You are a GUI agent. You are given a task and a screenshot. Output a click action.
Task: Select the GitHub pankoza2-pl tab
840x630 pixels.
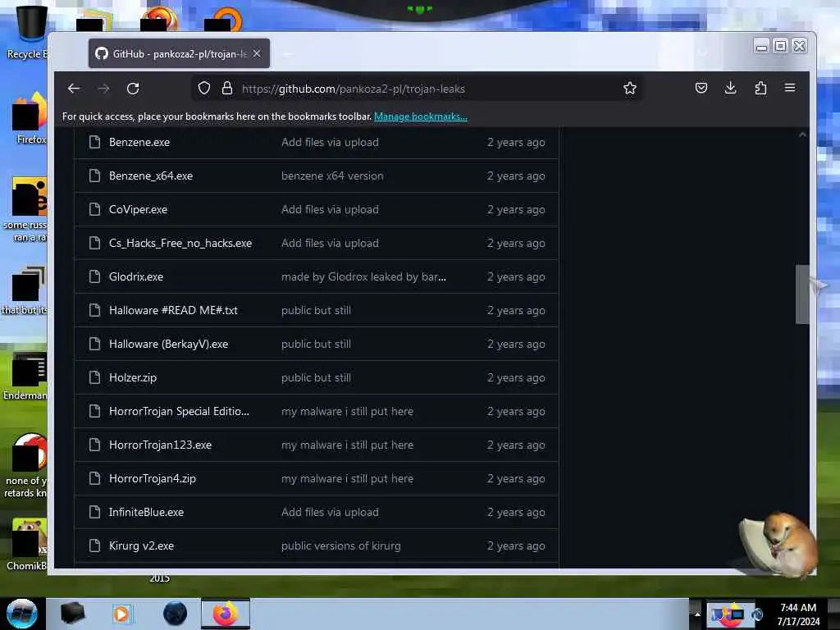click(x=179, y=53)
